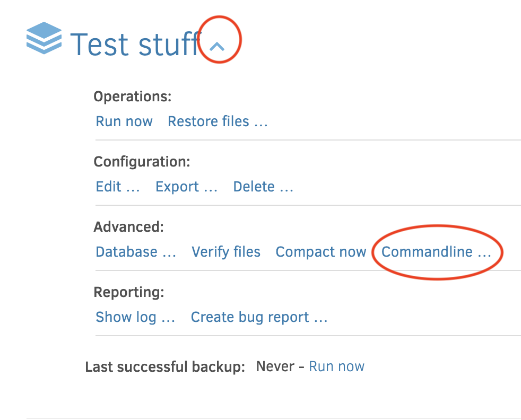The image size is (521, 420).
Task: Run the Test stuff backup now
Action: [124, 121]
